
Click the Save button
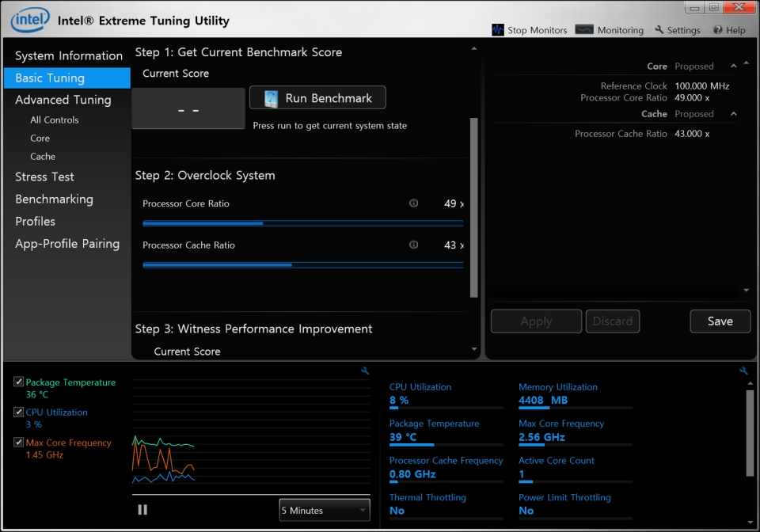click(720, 321)
